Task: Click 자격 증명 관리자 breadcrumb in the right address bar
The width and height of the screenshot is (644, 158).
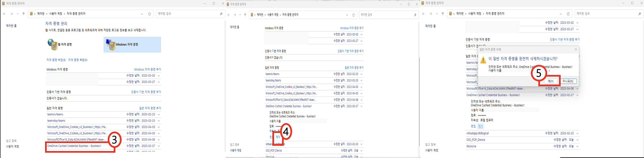Action: (495, 14)
